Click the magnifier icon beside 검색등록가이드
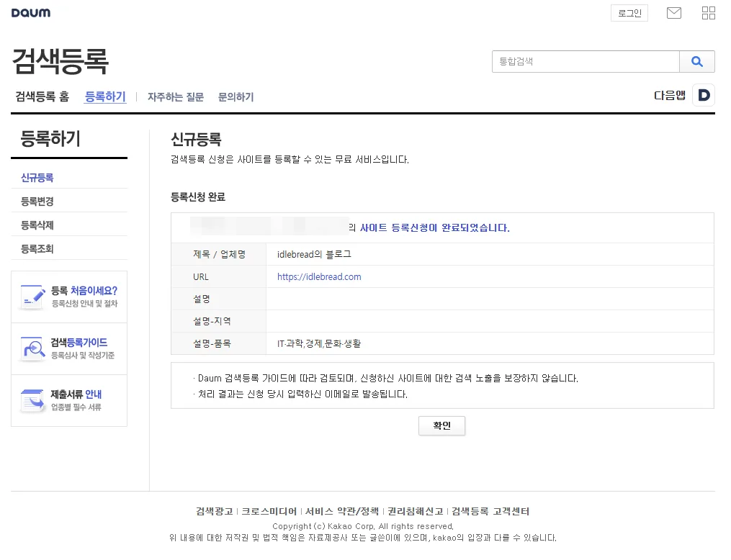 (x=33, y=348)
